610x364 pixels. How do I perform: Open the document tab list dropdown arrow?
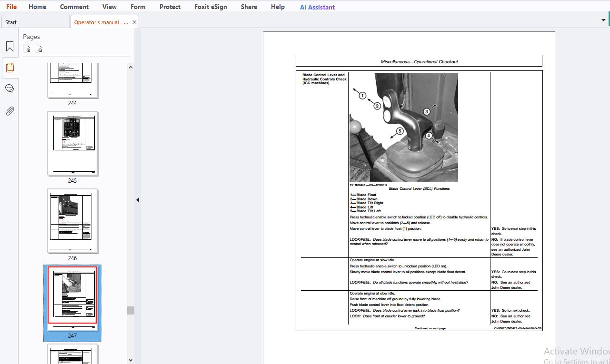(604, 20)
